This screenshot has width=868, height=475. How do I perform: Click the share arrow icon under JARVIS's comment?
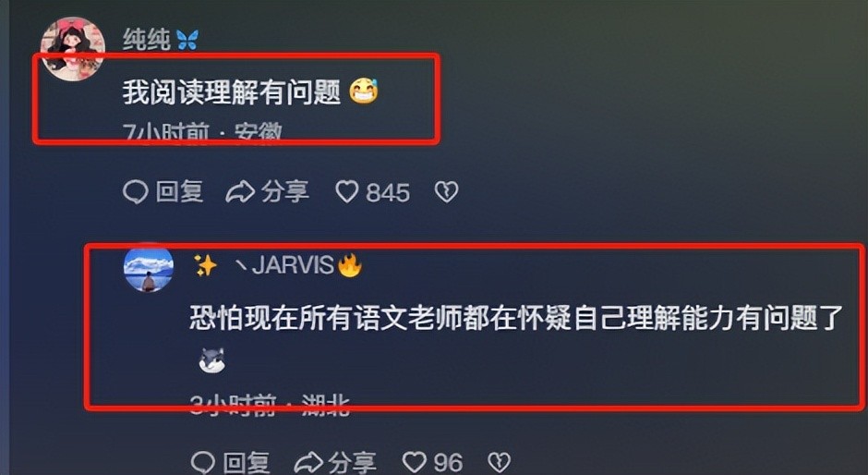307,462
